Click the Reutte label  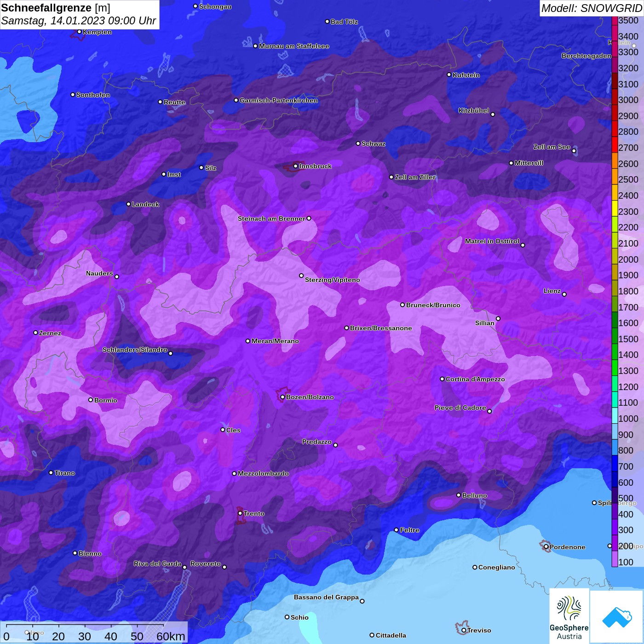pos(174,102)
